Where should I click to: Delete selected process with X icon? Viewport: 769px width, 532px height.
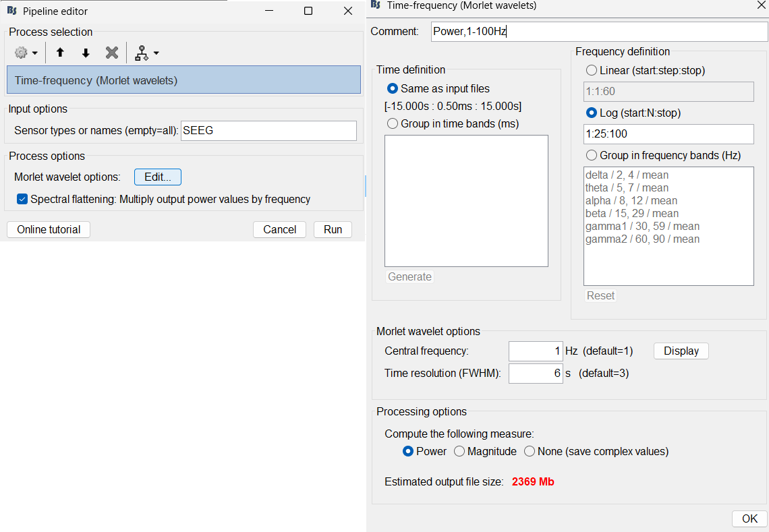[x=112, y=53]
